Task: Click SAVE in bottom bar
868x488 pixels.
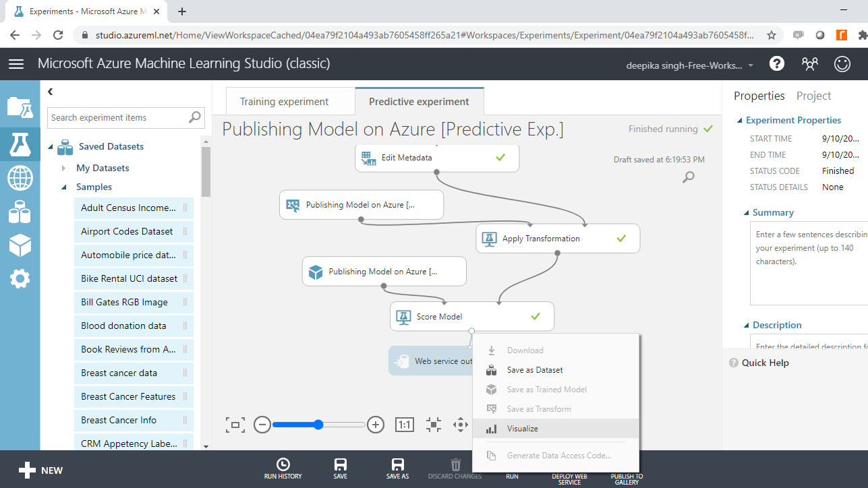Action: (x=341, y=469)
